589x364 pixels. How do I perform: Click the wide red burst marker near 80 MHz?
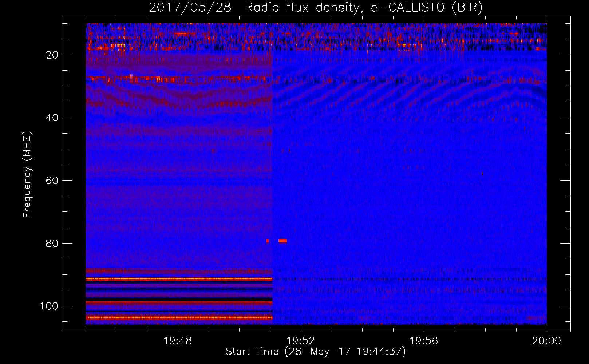pyautogui.click(x=282, y=241)
